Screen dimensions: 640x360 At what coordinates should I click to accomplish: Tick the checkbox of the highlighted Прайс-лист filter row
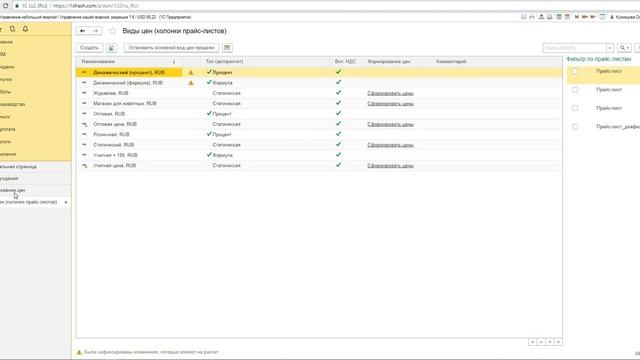(575, 71)
